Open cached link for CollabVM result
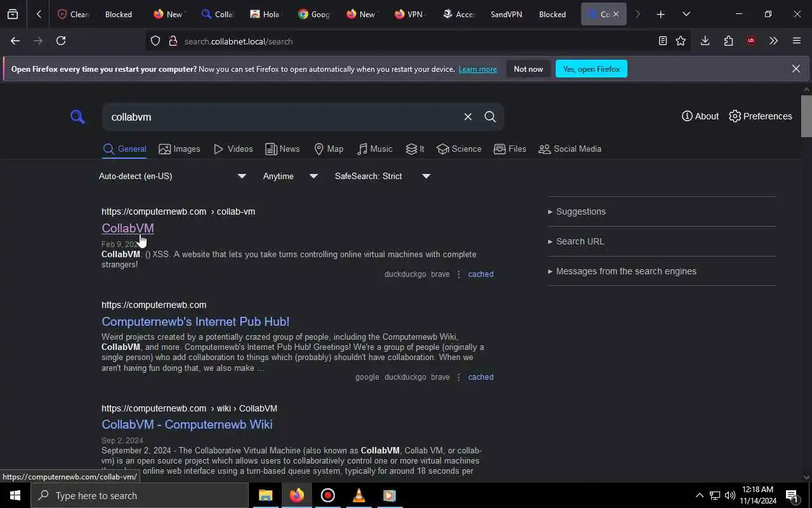Image resolution: width=812 pixels, height=508 pixels. click(480, 274)
